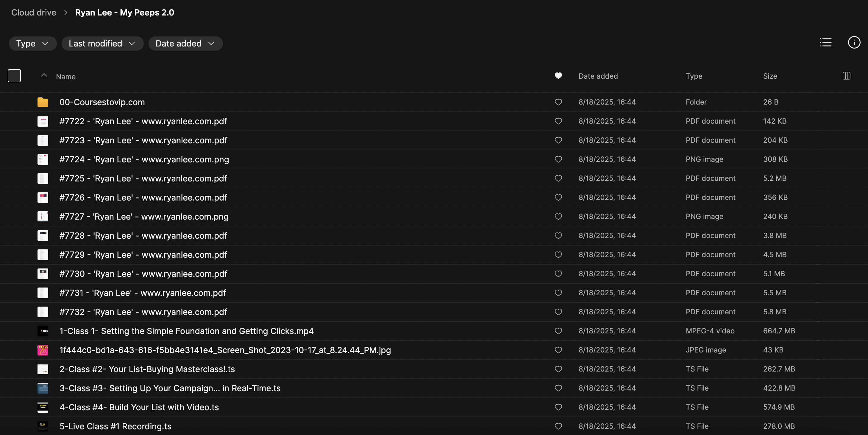Click the pink PEEPS jpg thumbnail icon

pos(43,350)
